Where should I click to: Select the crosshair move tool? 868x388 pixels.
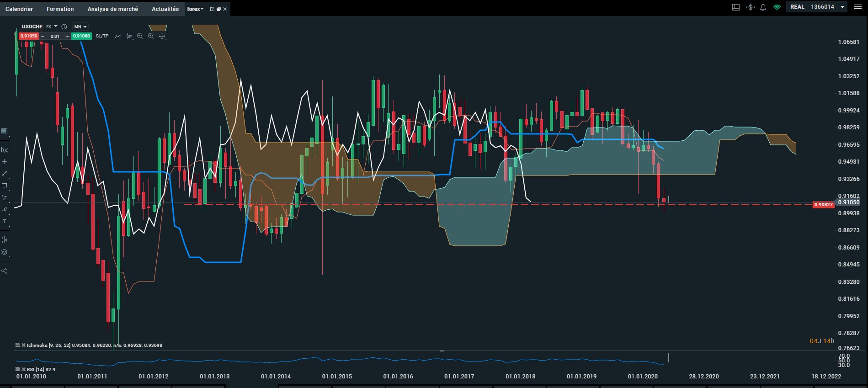162,36
